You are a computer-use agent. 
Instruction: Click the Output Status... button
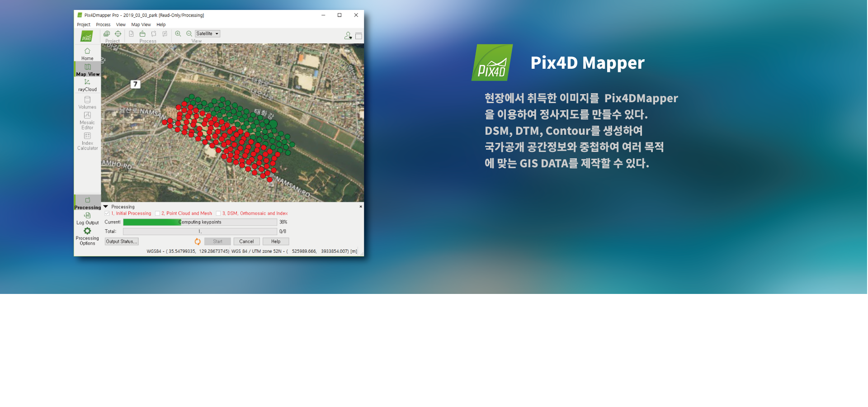point(122,241)
